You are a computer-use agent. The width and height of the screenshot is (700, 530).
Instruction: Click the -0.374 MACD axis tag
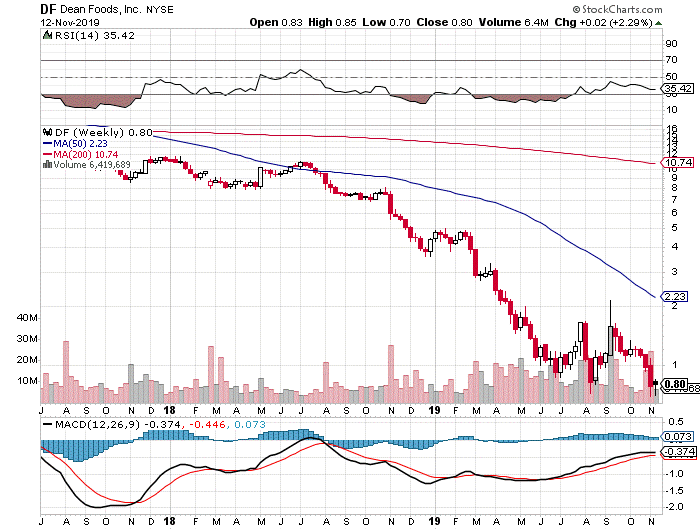click(x=679, y=452)
